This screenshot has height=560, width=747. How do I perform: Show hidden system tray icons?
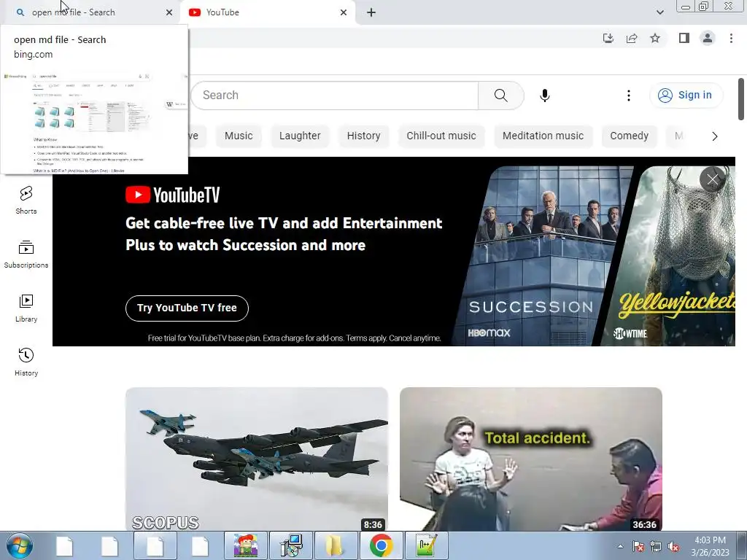pyautogui.click(x=620, y=546)
